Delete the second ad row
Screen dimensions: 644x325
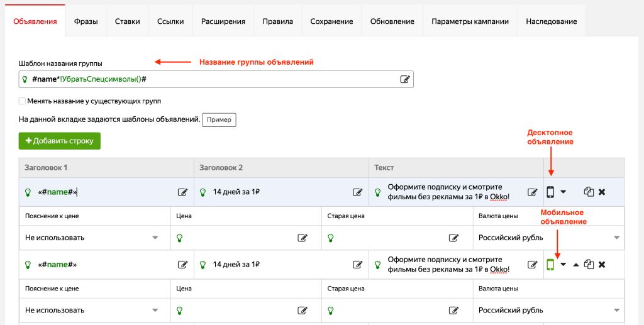click(x=602, y=265)
